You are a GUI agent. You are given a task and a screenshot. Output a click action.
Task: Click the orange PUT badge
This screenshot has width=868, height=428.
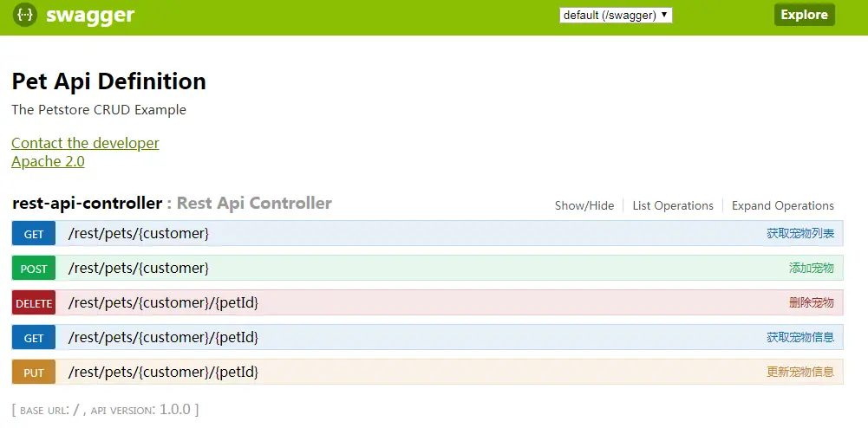(34, 373)
